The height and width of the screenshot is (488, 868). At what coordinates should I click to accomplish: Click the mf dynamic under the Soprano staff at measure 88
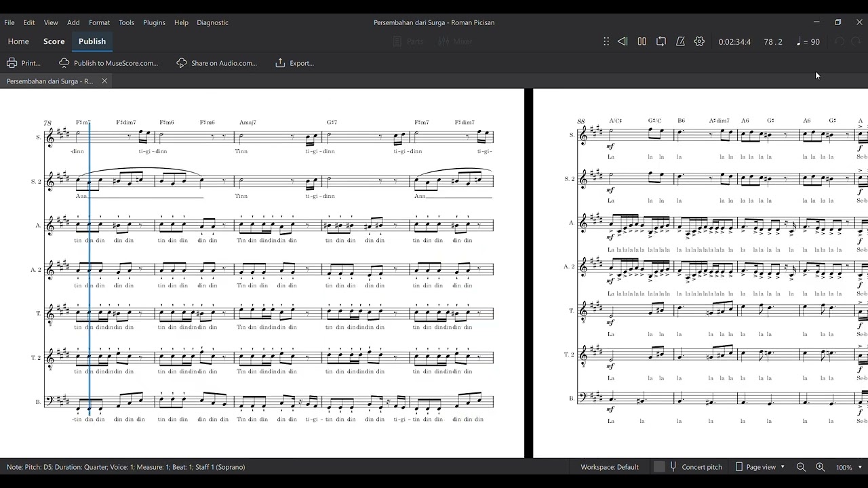pos(611,146)
